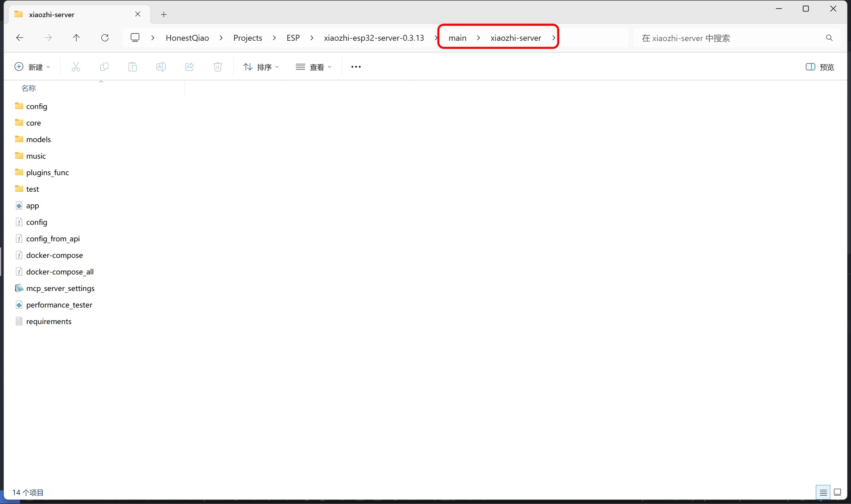Toggle the 预览 preview pane

[820, 67]
